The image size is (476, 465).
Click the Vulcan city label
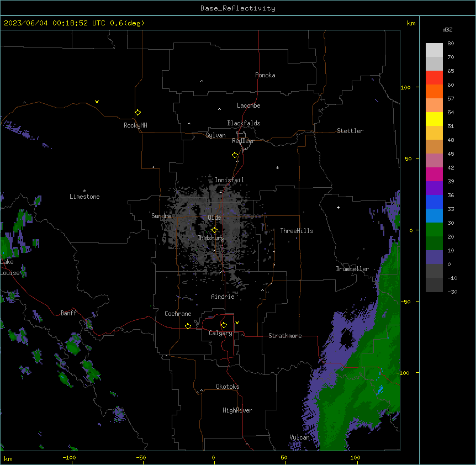[300, 437]
